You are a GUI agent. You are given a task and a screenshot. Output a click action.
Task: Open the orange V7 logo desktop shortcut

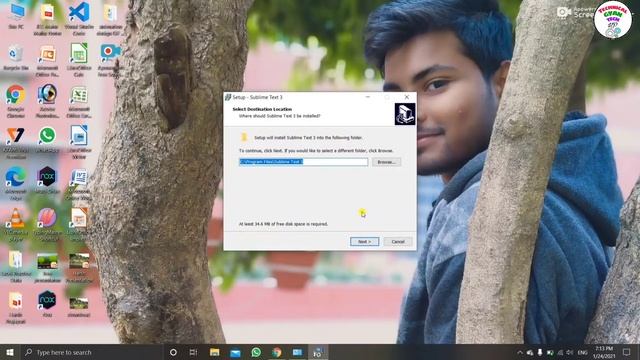pyautogui.click(x=16, y=142)
